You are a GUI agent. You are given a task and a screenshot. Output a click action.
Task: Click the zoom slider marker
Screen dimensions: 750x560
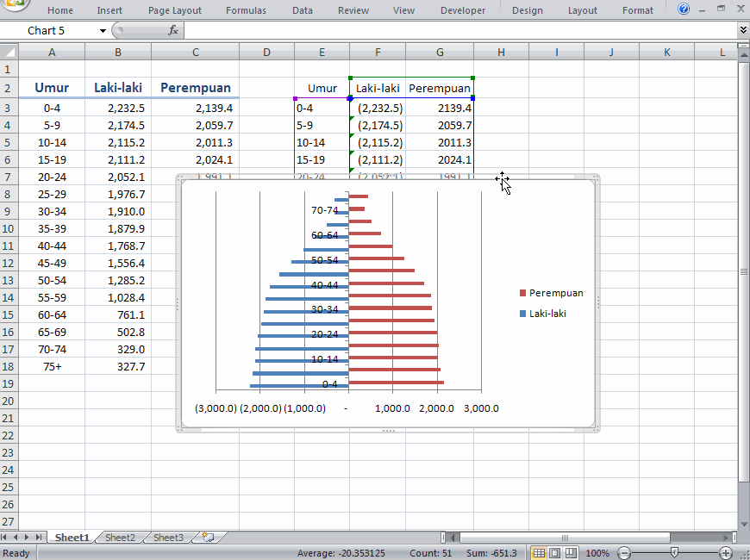coord(674,553)
